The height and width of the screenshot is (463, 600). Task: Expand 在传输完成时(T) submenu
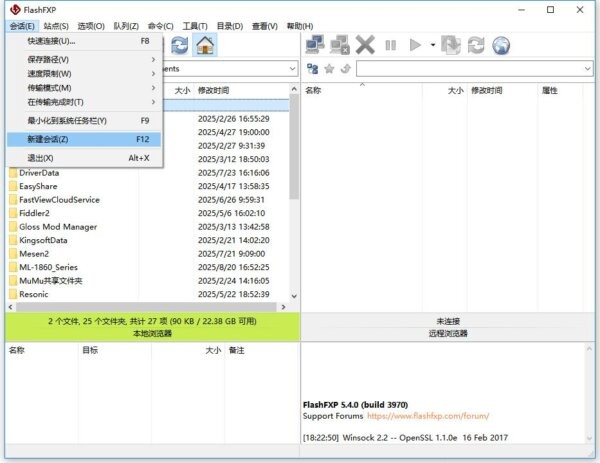click(83, 102)
